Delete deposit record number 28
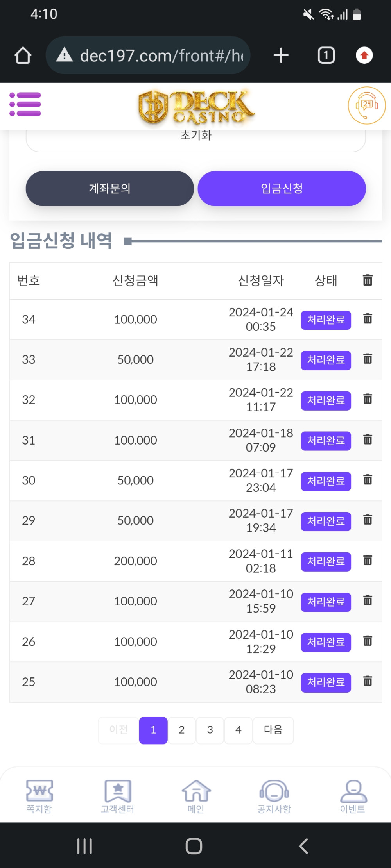The image size is (391, 868). [x=368, y=560]
